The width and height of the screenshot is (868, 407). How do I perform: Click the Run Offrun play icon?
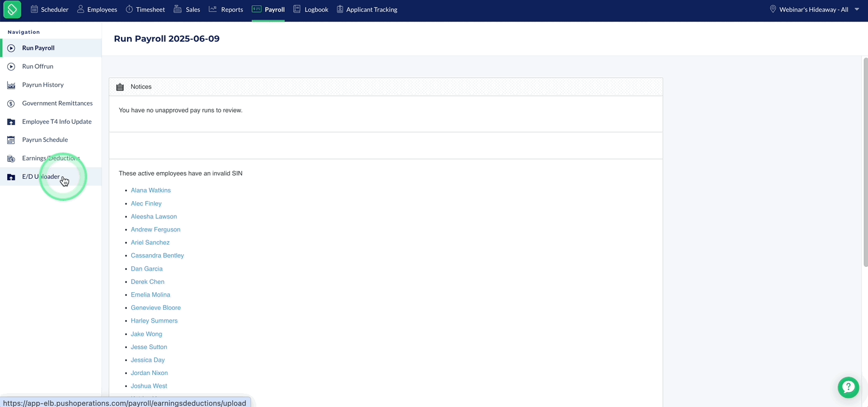[x=11, y=66]
